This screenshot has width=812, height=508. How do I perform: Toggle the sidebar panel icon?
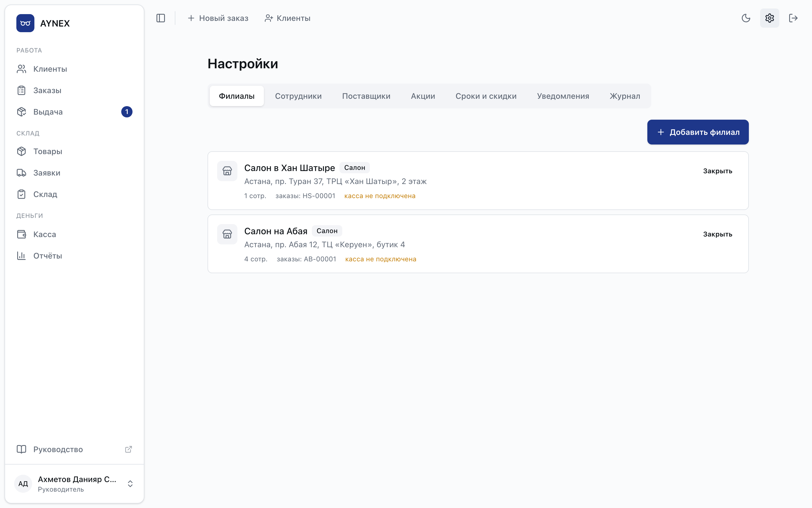click(x=161, y=18)
